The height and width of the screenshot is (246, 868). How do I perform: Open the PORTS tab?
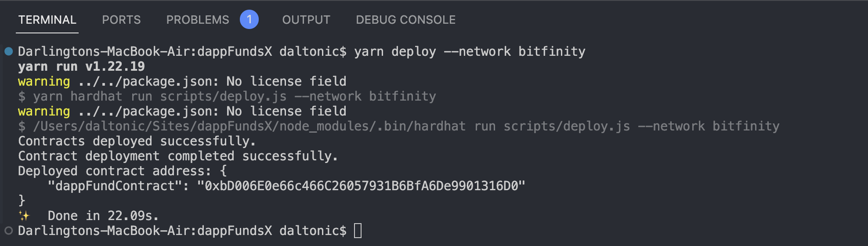point(121,20)
